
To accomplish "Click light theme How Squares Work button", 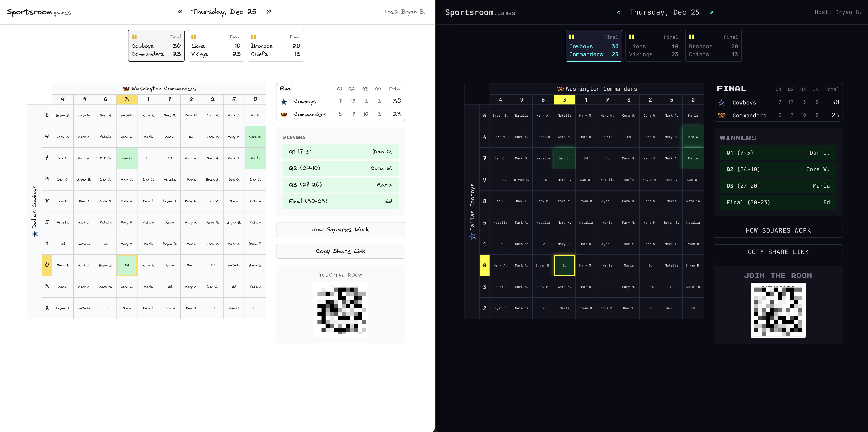I will click(340, 230).
